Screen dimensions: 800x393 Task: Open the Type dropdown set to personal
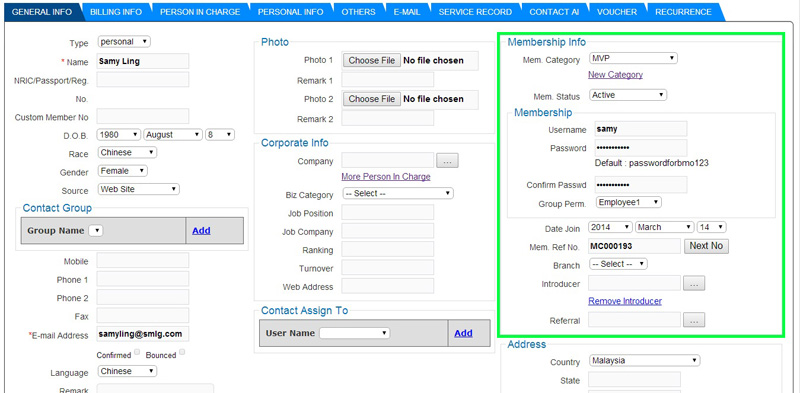coord(124,41)
